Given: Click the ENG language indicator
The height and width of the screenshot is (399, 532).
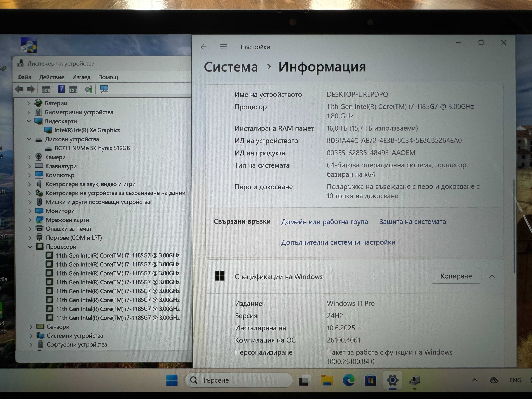Looking at the screenshot, I should tap(515, 380).
